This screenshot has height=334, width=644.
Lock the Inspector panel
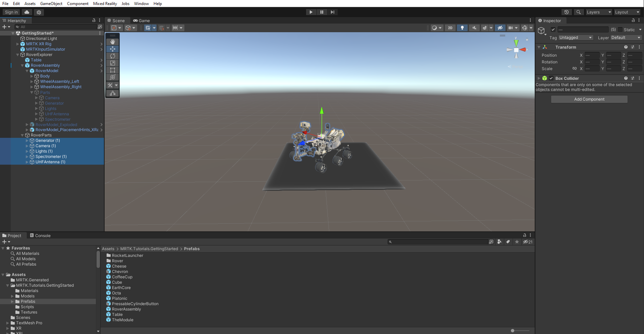tap(633, 20)
